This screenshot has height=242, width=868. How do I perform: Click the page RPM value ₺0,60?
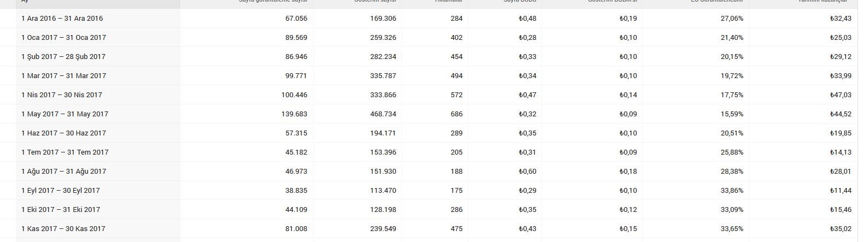tap(528, 171)
